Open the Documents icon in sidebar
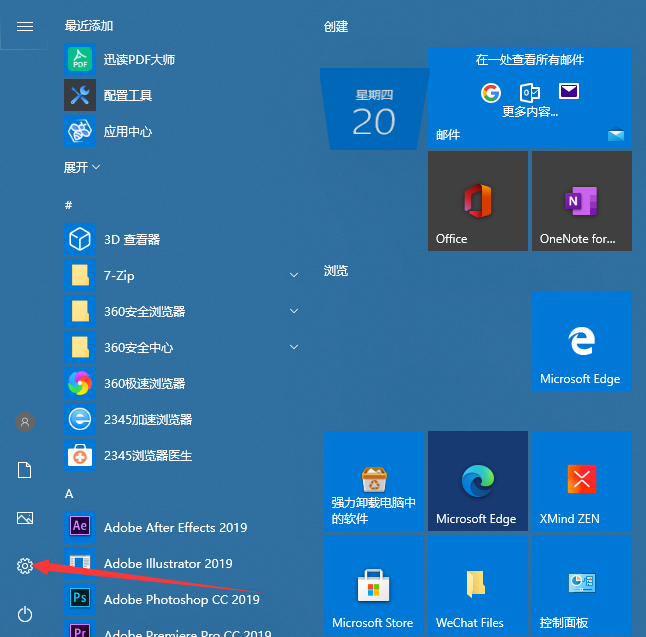This screenshot has width=646, height=637. point(25,470)
